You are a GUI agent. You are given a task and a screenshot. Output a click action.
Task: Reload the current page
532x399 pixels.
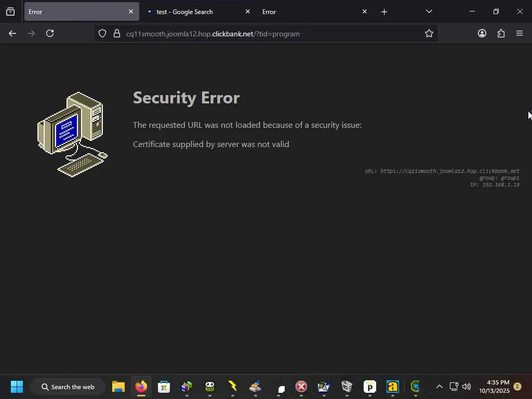point(50,34)
